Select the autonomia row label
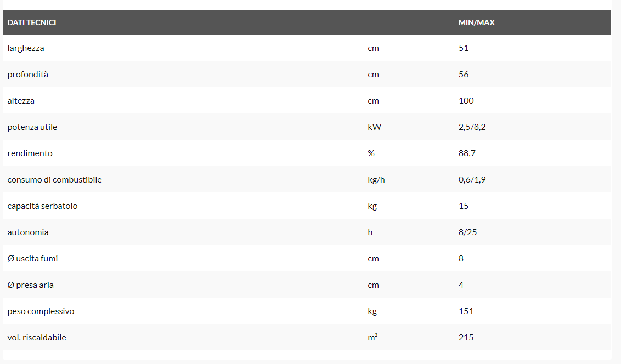 (28, 232)
